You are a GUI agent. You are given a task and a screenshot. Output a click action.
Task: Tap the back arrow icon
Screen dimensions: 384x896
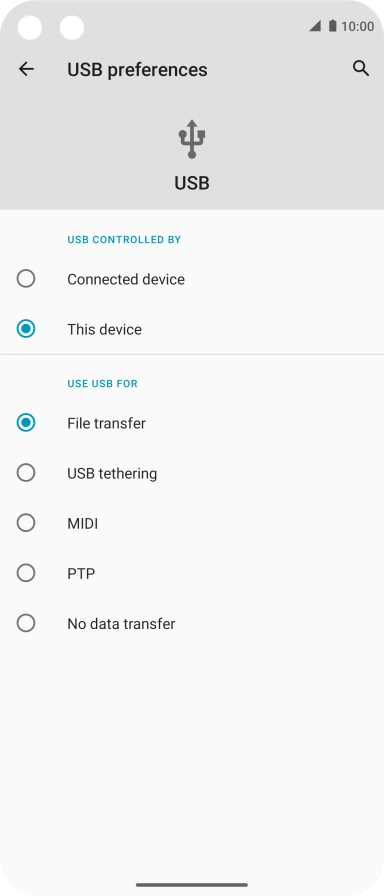coord(26,69)
